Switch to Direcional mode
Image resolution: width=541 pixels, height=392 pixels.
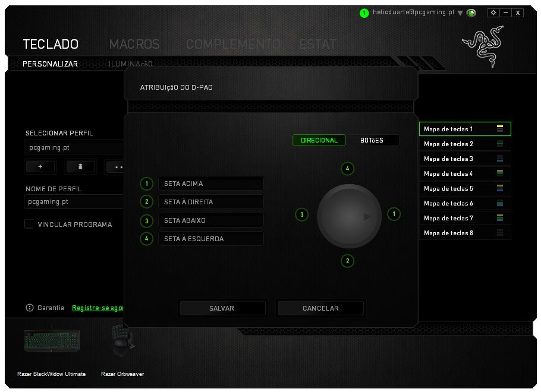pos(319,140)
